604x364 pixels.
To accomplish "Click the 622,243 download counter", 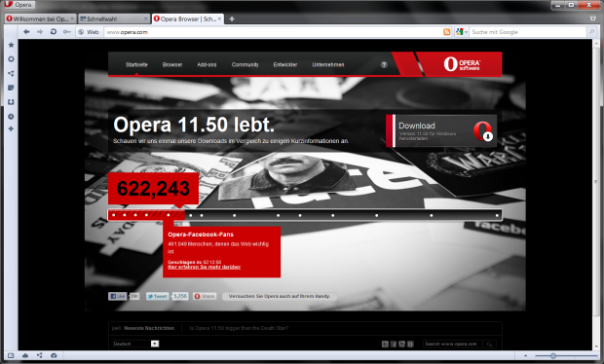I will click(x=153, y=188).
